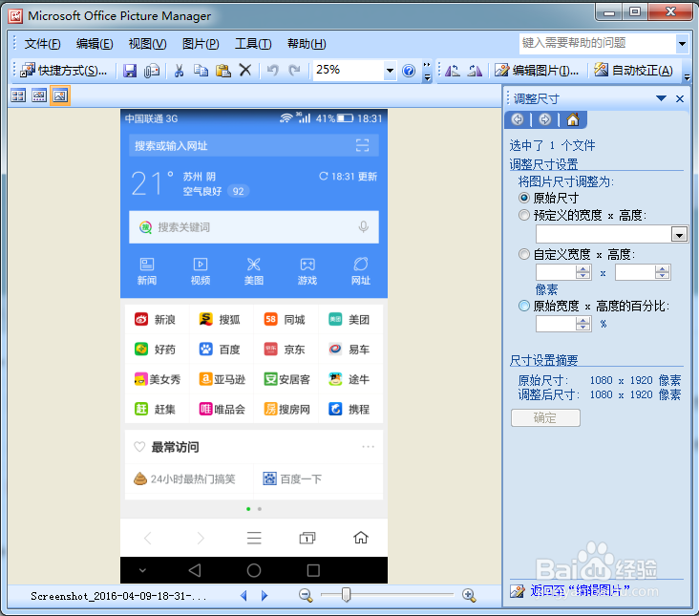The width and height of the screenshot is (699, 616).
Task: Select 自定义宽度 x 高度 radio button
Action: [x=524, y=254]
